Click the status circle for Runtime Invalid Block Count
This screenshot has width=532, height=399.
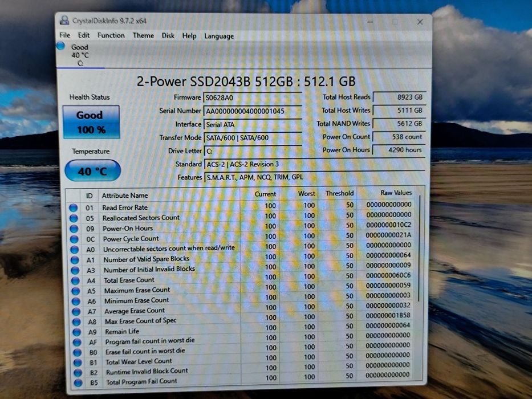[78, 373]
